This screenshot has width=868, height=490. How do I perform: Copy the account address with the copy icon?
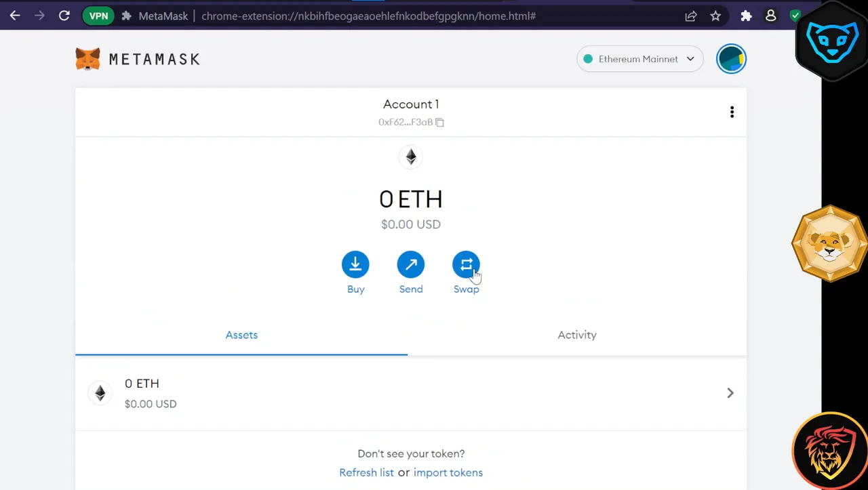click(x=439, y=123)
